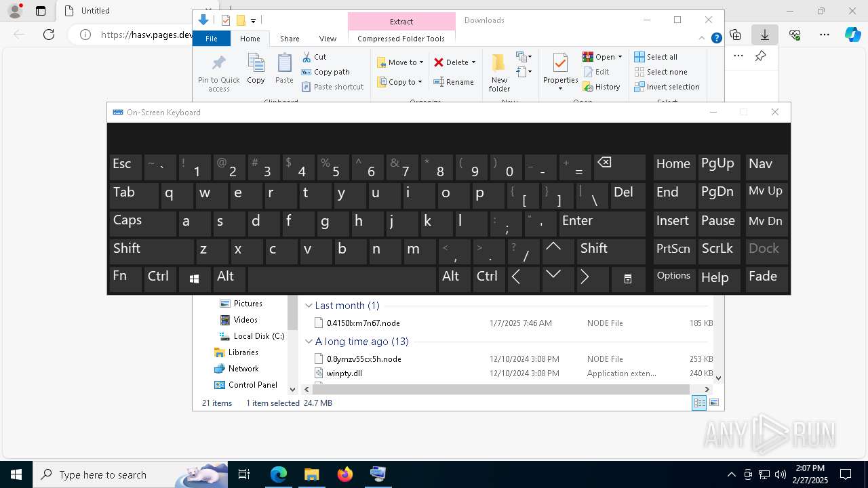Collapse the A long time ago group

(x=309, y=342)
